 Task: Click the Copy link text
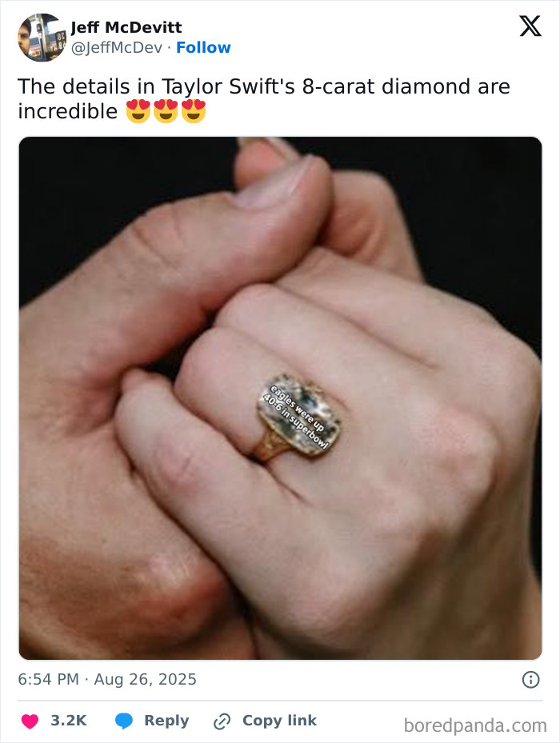tap(279, 721)
